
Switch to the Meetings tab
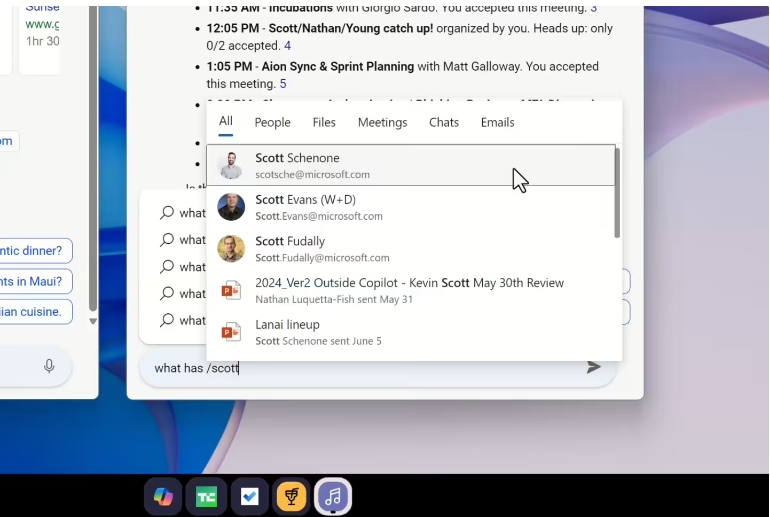(383, 122)
